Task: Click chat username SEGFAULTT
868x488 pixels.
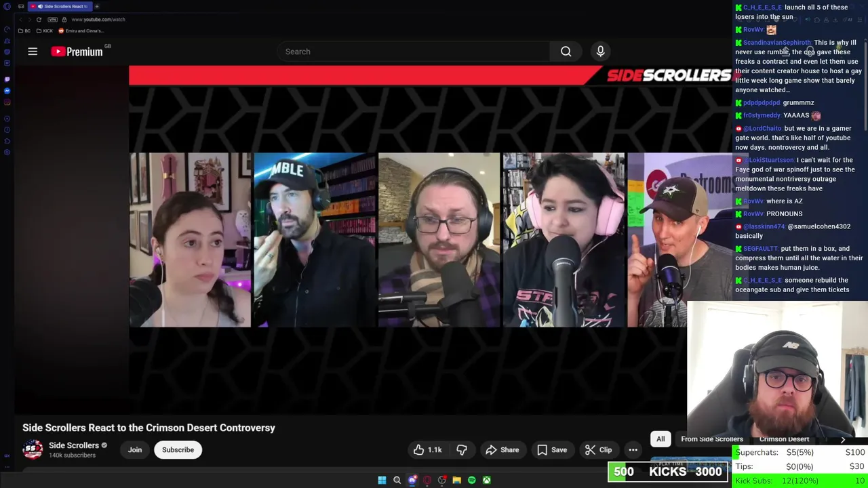Action: [760, 249]
